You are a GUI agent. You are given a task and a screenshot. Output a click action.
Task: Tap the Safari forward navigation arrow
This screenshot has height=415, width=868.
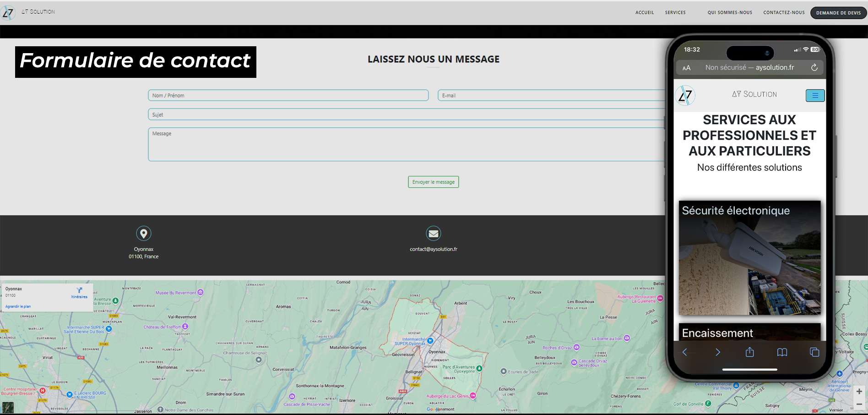pyautogui.click(x=717, y=352)
